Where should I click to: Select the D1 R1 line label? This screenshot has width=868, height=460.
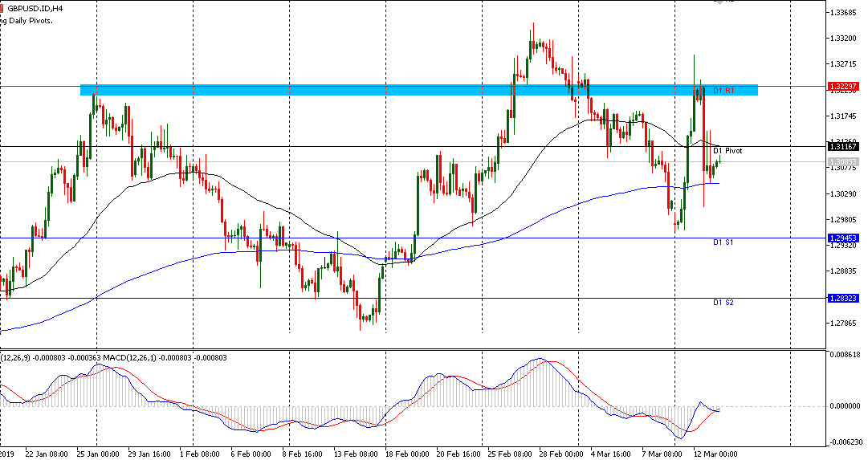pyautogui.click(x=723, y=91)
